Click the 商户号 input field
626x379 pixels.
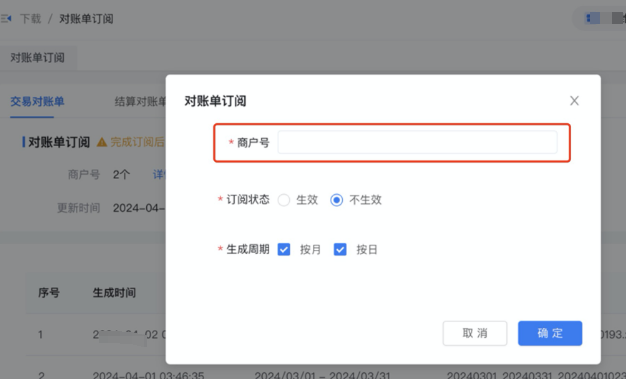tap(417, 142)
